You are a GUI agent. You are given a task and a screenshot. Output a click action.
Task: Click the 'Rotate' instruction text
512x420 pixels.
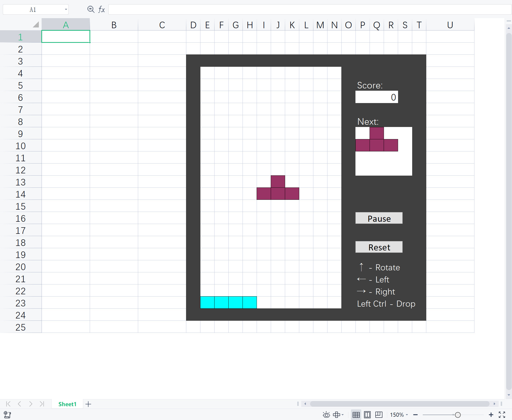tap(388, 267)
